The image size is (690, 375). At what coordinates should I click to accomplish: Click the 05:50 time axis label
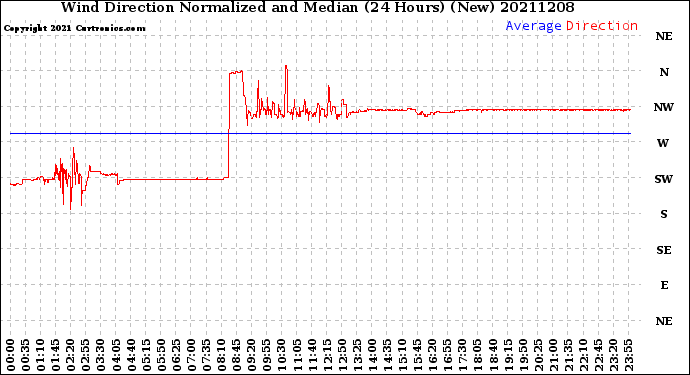click(x=161, y=355)
